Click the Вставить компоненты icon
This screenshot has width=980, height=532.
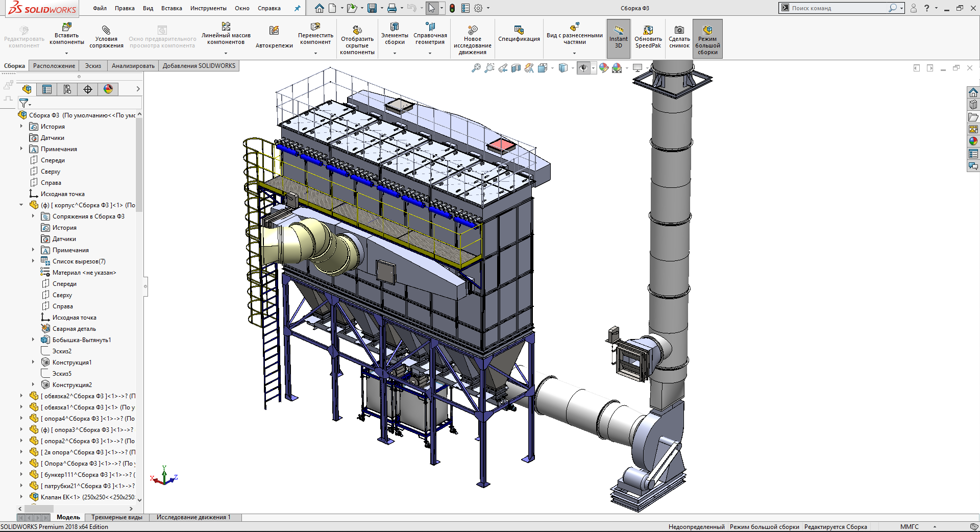coord(66,27)
